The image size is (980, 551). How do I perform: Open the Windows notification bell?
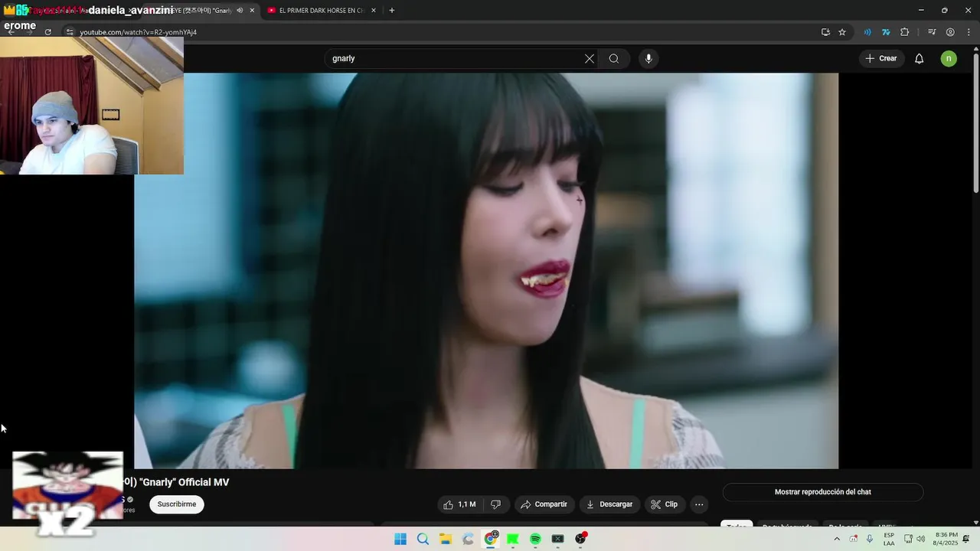tap(966, 539)
